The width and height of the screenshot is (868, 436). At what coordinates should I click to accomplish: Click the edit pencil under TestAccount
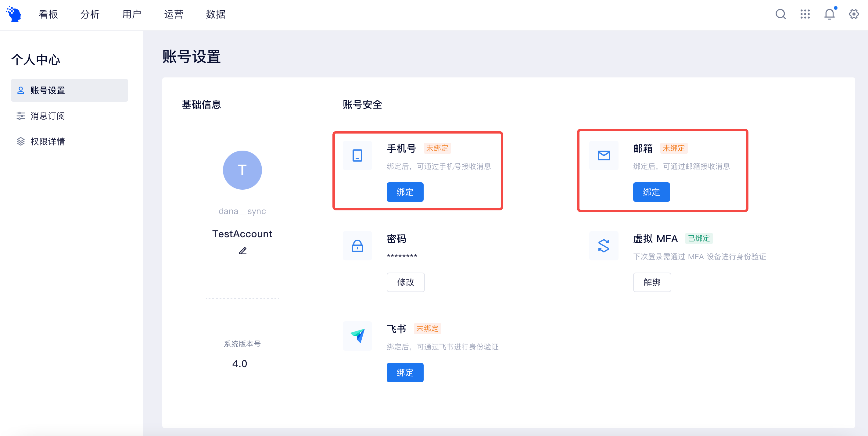click(242, 251)
